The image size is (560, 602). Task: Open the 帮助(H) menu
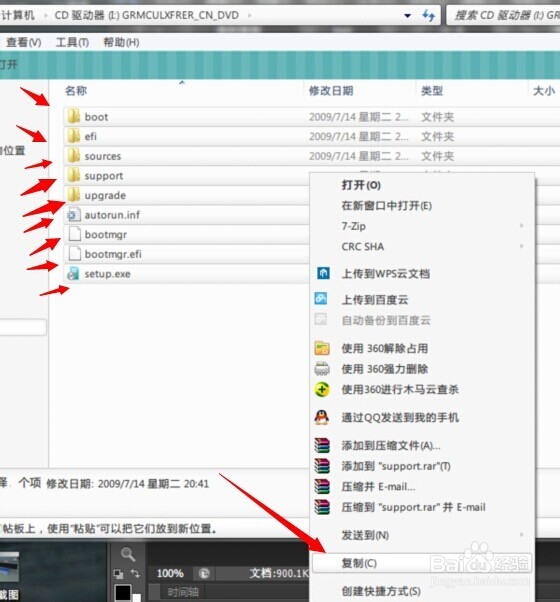(121, 42)
